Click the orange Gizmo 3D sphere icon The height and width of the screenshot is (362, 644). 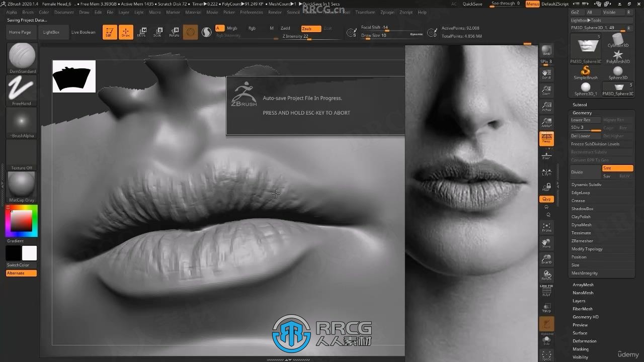coord(190,32)
